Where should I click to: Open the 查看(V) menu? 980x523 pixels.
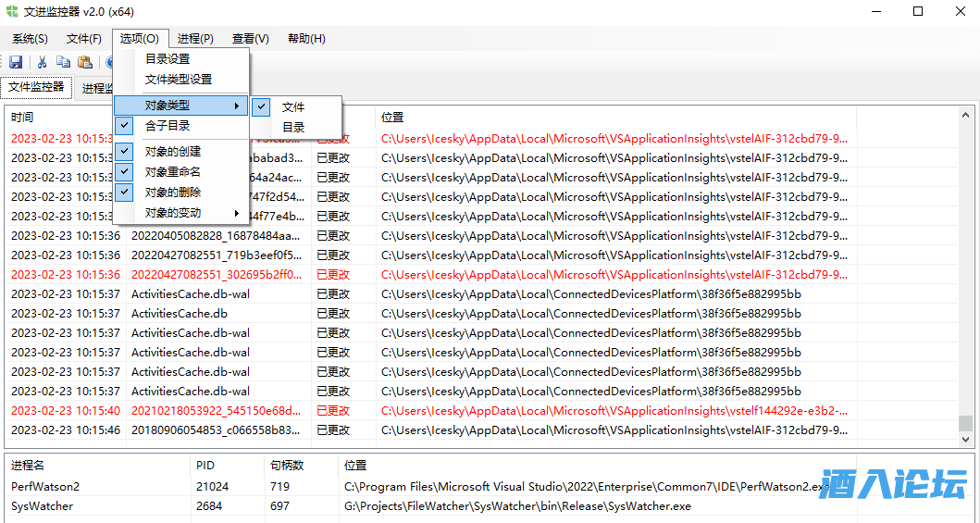pyautogui.click(x=250, y=39)
